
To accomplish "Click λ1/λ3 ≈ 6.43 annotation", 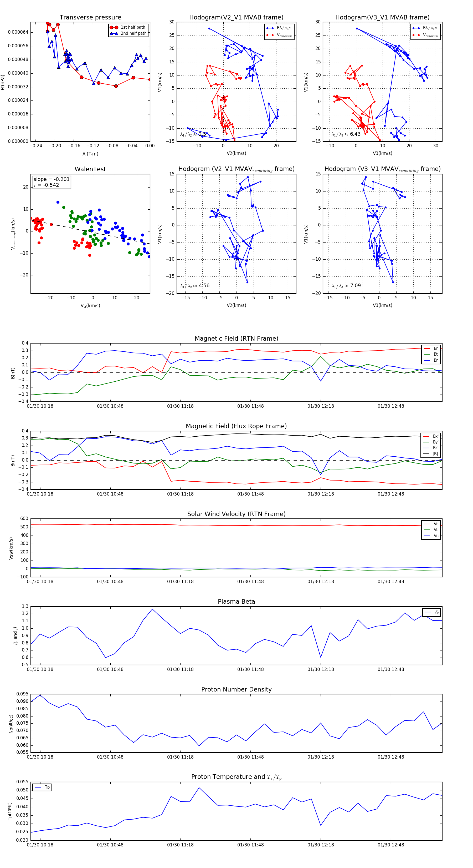I will 346,134.
